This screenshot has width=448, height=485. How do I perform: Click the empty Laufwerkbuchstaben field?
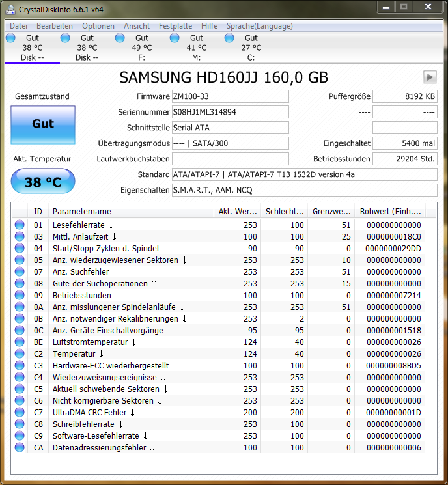pyautogui.click(x=231, y=159)
